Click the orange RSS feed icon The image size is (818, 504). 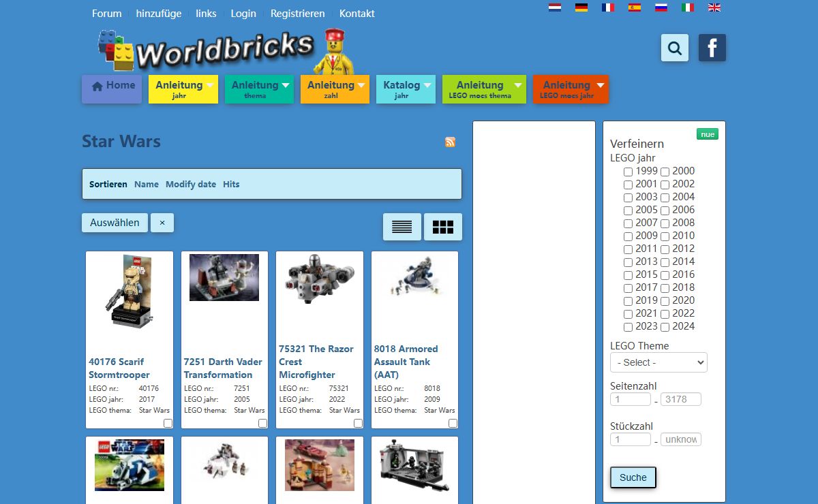tap(450, 142)
